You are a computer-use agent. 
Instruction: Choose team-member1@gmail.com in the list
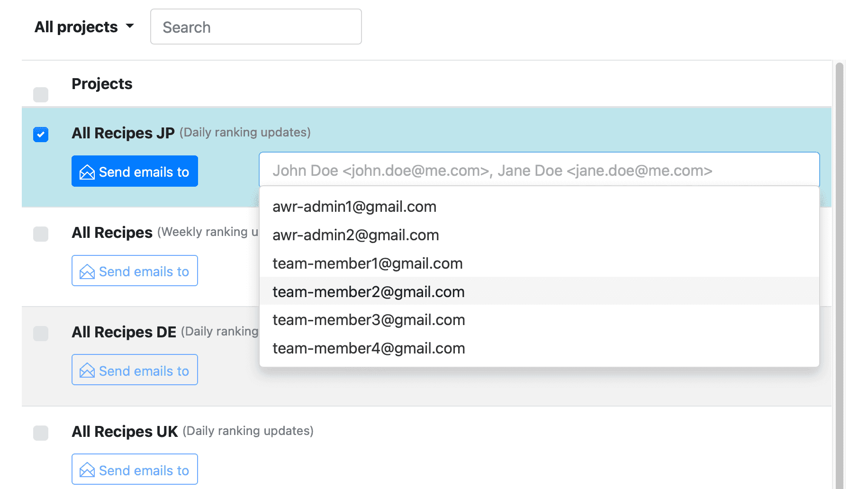(x=539, y=263)
